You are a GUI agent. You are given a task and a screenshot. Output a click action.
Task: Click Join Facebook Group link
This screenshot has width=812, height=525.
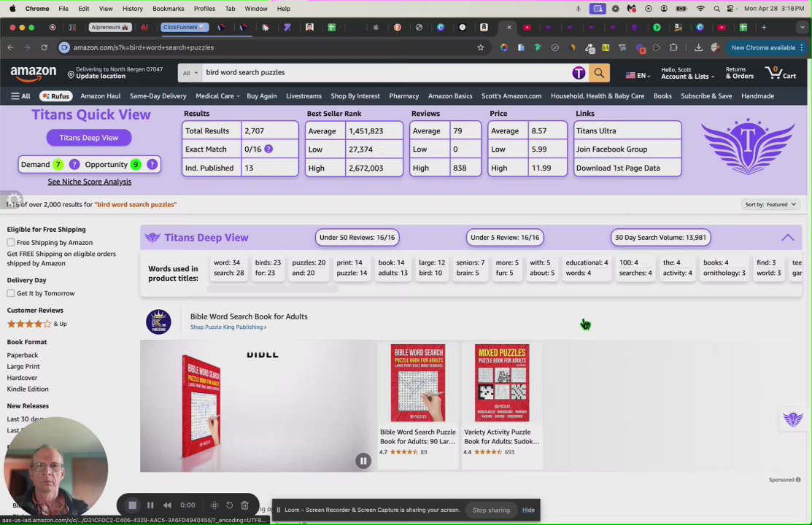tap(611, 149)
